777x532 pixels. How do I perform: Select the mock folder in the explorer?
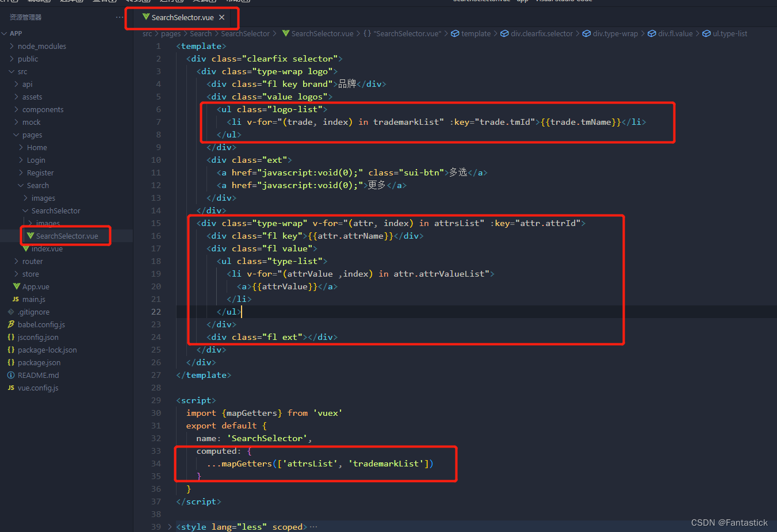pos(31,122)
